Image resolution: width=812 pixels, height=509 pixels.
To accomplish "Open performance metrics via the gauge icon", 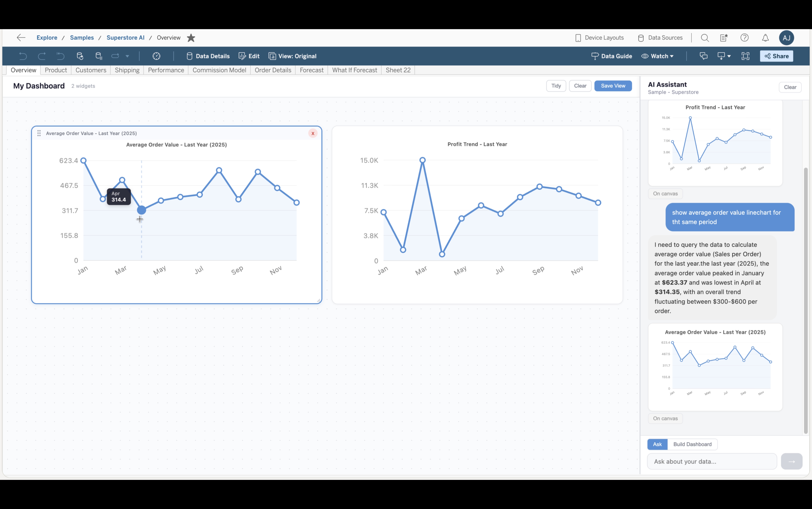I will pos(156,56).
